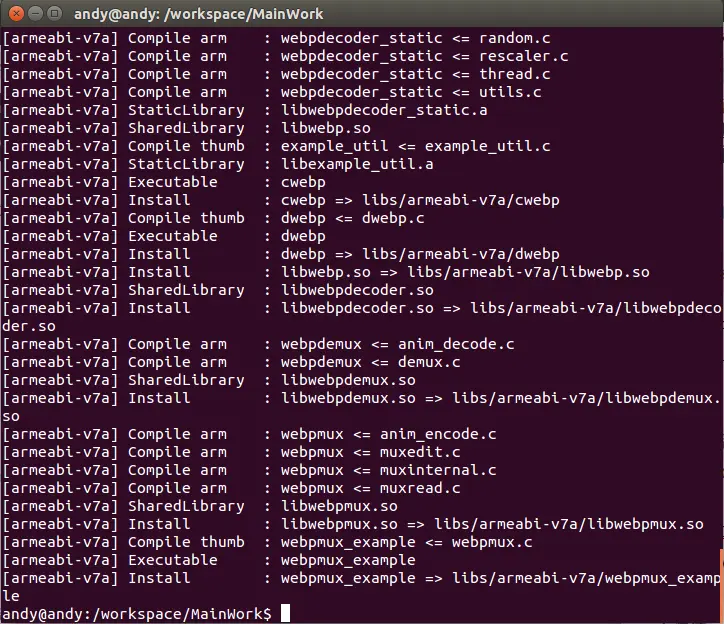The height and width of the screenshot is (624, 724).
Task: Click the wrapped line 'le' above the prompt
Action: [11, 596]
